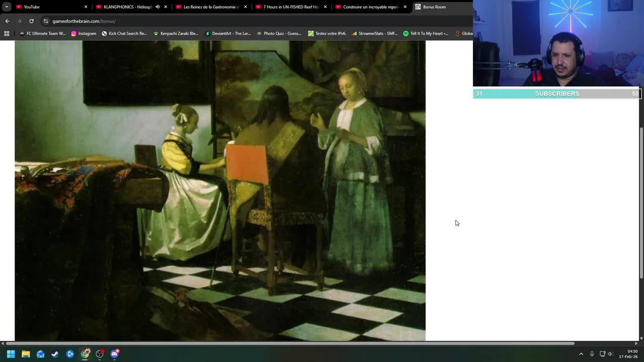
Task: Click the painting image on the page
Action: [220, 191]
